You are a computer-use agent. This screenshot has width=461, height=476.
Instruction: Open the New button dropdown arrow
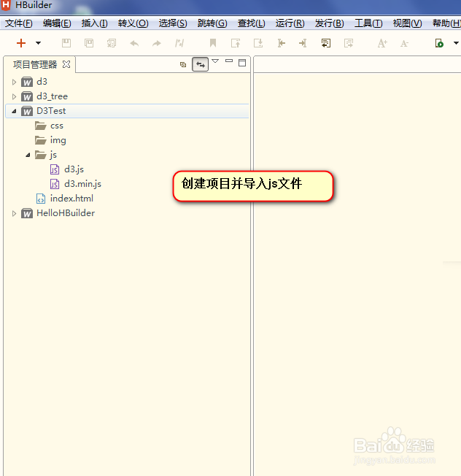38,43
